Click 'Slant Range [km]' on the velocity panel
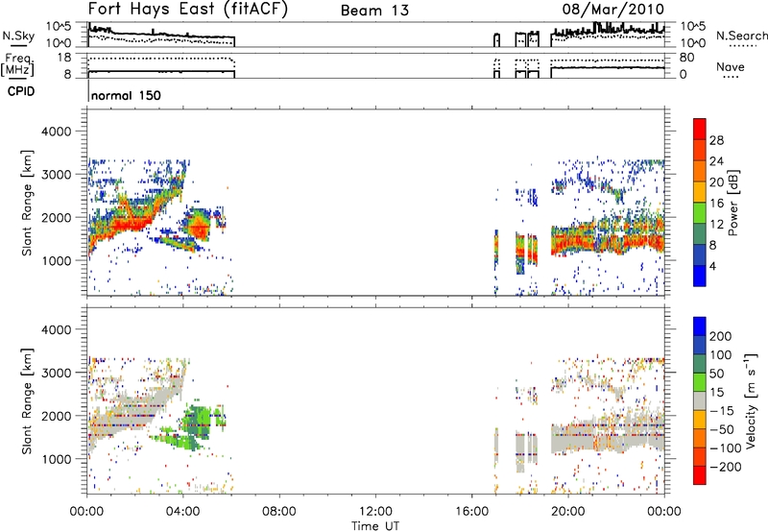 [27, 401]
